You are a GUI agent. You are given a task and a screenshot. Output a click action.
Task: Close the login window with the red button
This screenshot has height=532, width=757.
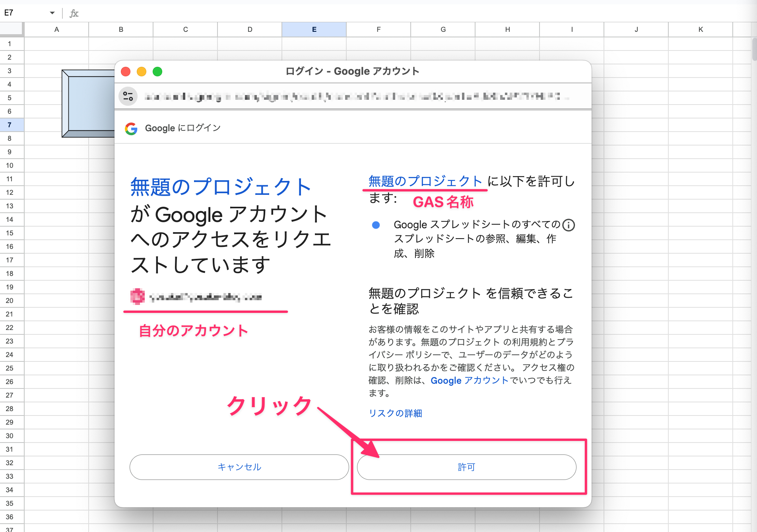[x=126, y=72]
